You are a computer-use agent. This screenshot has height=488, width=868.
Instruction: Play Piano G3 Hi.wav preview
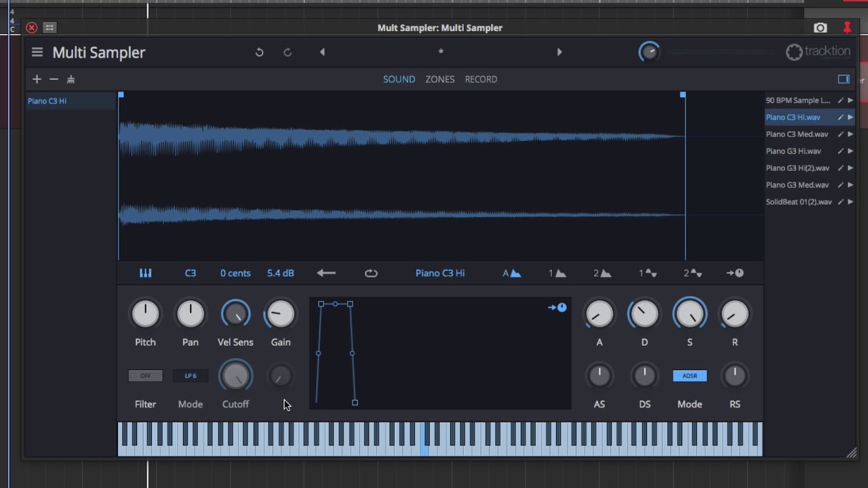850,151
